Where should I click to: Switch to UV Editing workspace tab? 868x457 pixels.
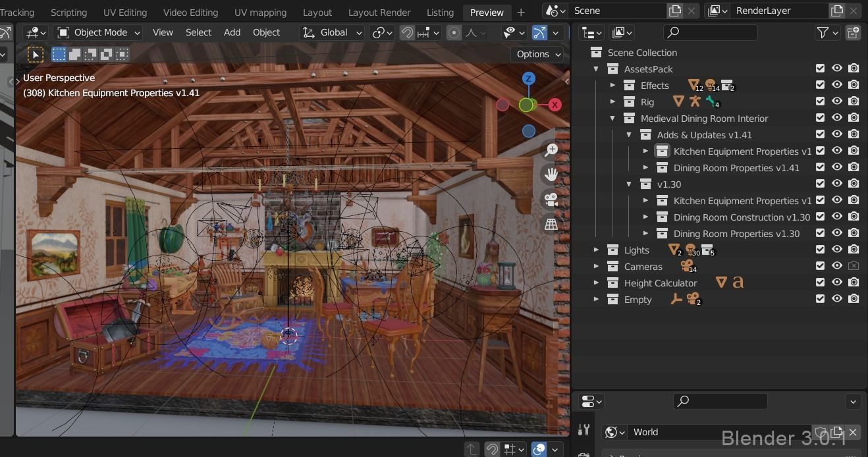[125, 12]
